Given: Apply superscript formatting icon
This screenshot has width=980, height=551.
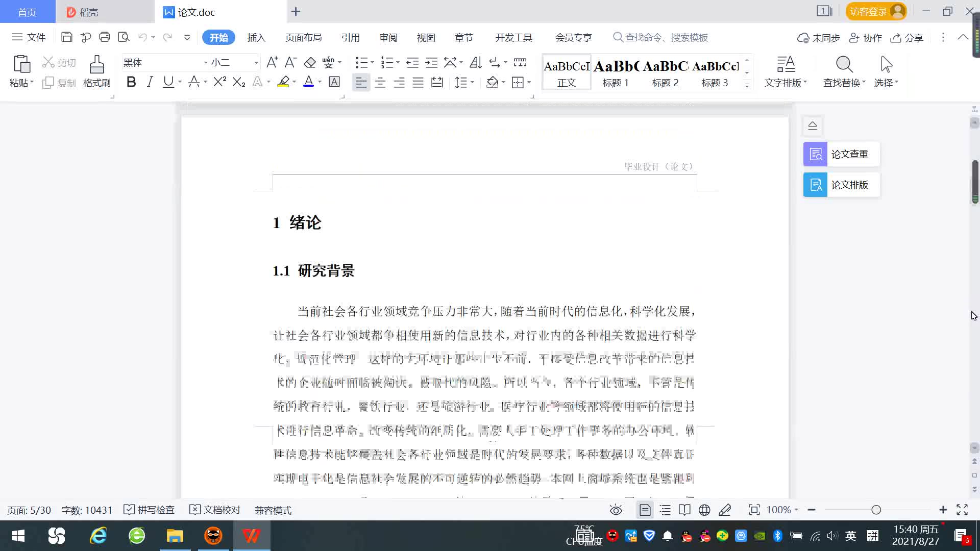Looking at the screenshot, I should pyautogui.click(x=219, y=82).
